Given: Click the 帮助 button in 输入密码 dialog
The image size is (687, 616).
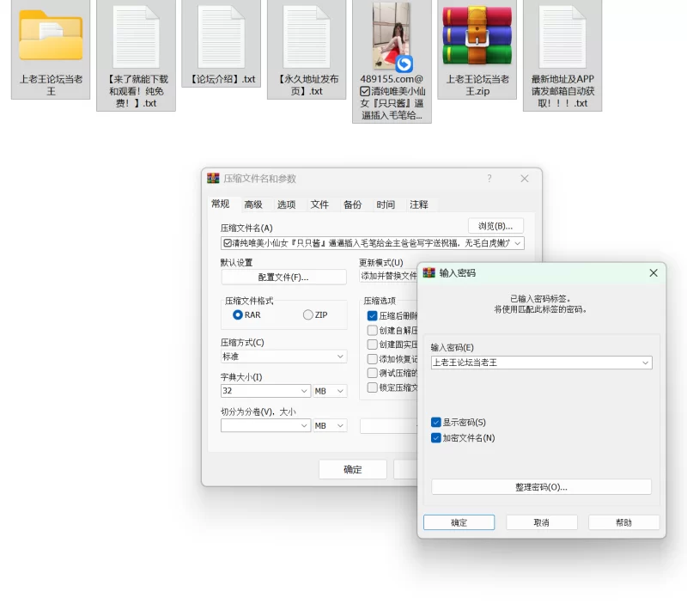Looking at the screenshot, I should pyautogui.click(x=624, y=522).
